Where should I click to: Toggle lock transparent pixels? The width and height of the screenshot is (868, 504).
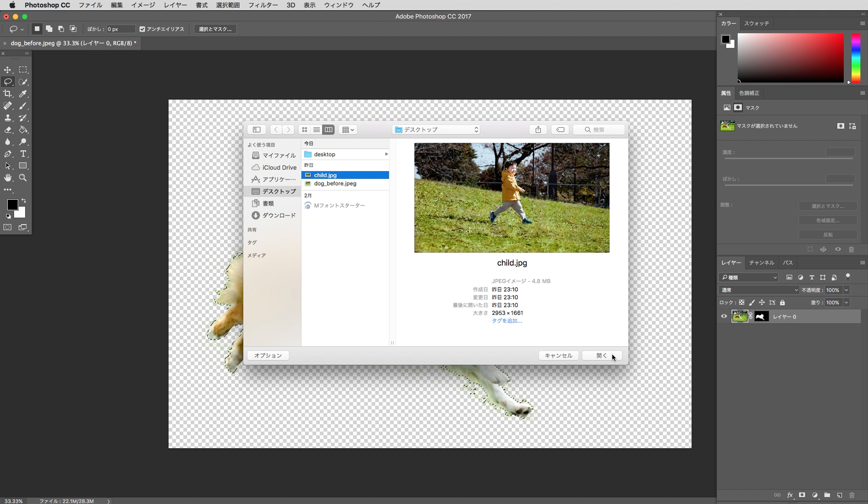[742, 303]
